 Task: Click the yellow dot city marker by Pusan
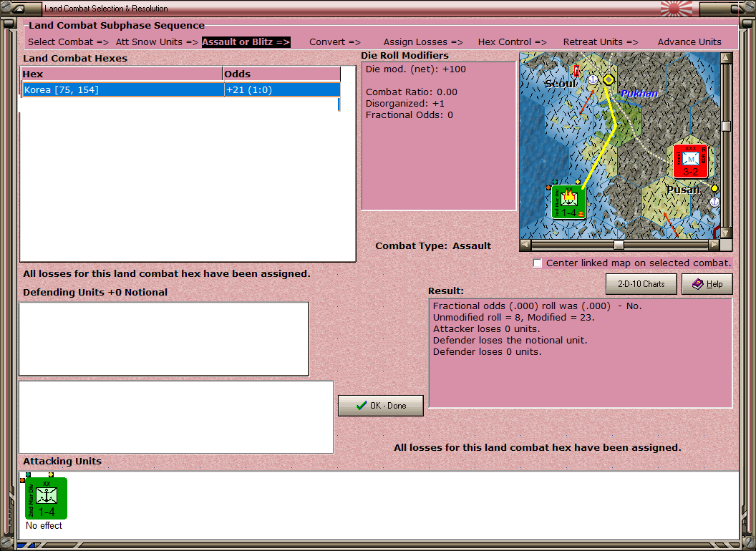[714, 188]
